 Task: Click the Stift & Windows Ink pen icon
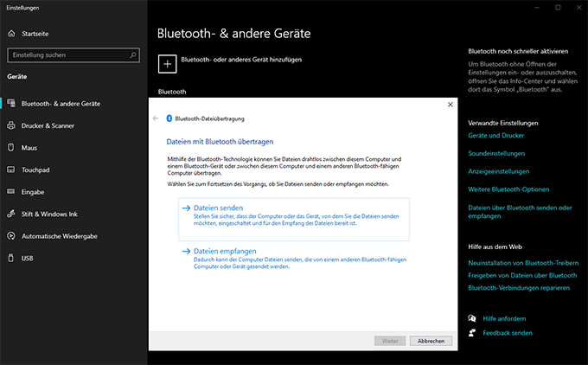coord(11,214)
